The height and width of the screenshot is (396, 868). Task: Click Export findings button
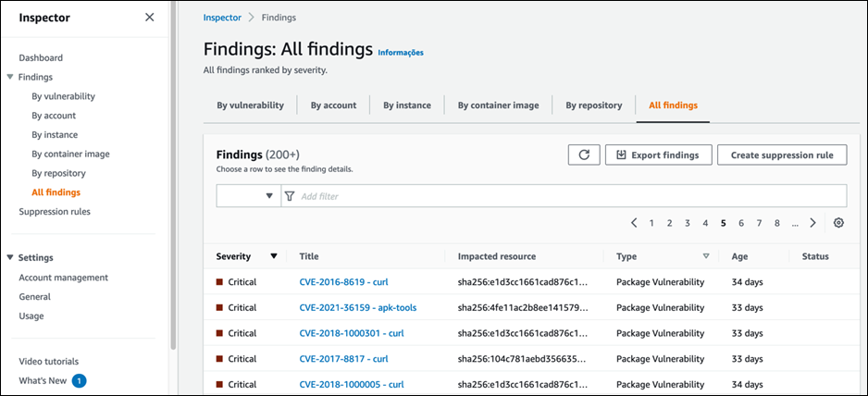point(658,155)
